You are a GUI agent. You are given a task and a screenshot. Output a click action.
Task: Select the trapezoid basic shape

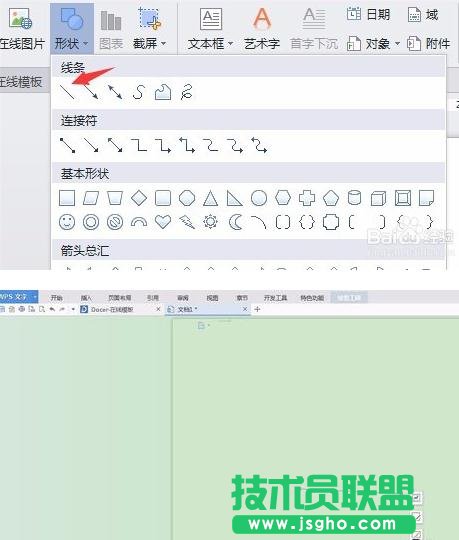click(x=115, y=198)
